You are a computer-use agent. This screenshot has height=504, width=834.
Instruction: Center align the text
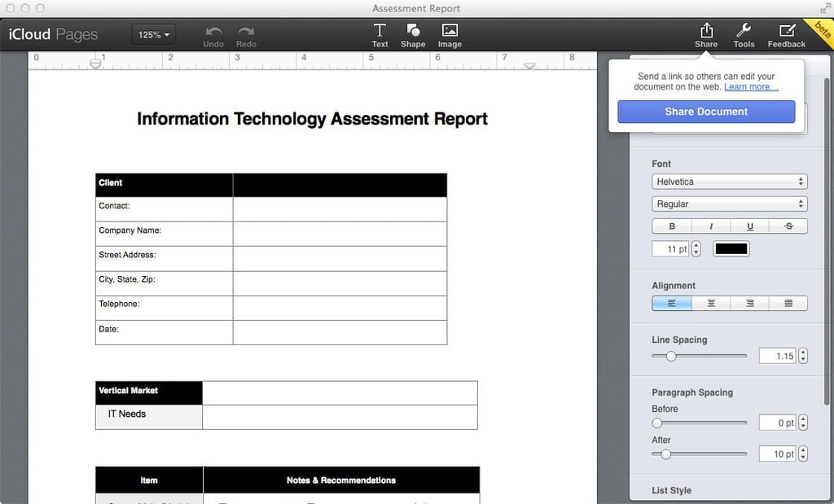711,303
